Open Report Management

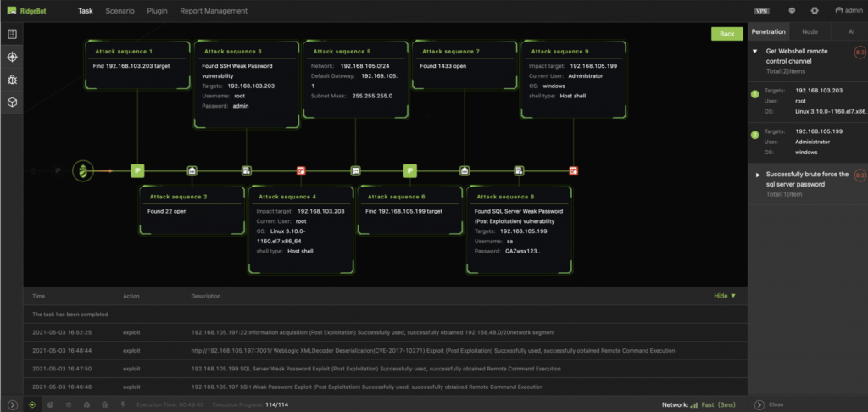click(x=214, y=10)
